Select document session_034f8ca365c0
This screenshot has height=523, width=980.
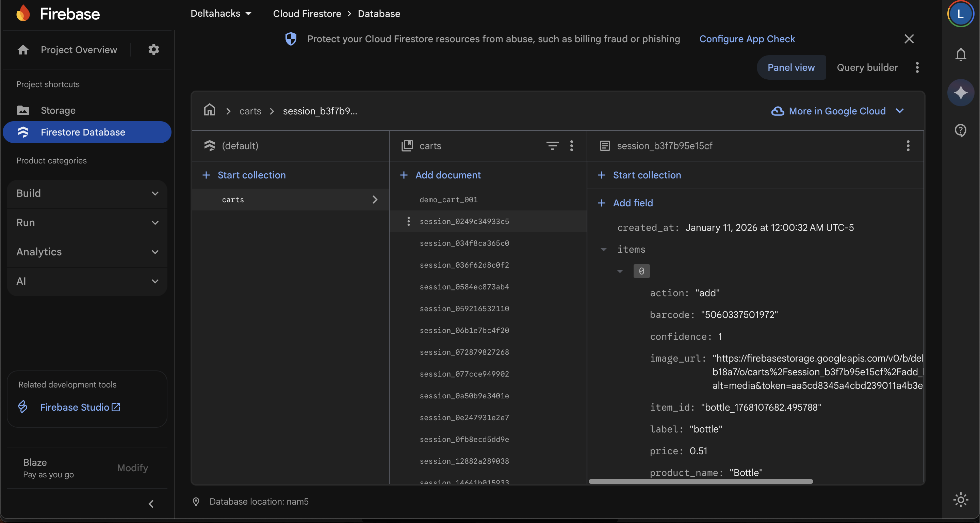(464, 243)
